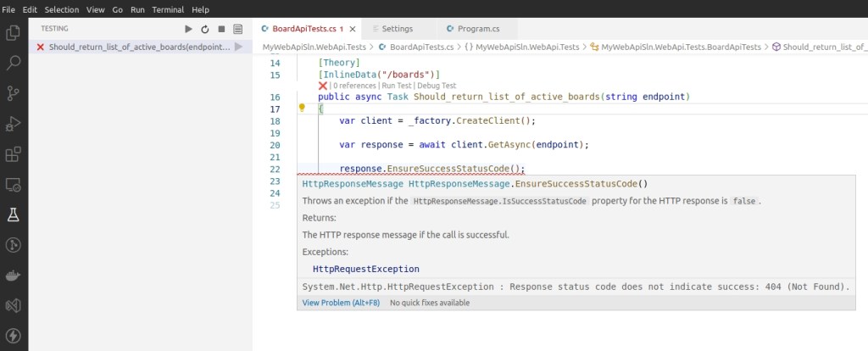Image resolution: width=868 pixels, height=351 pixels.
Task: Switch to the Settings tab
Action: point(391,29)
